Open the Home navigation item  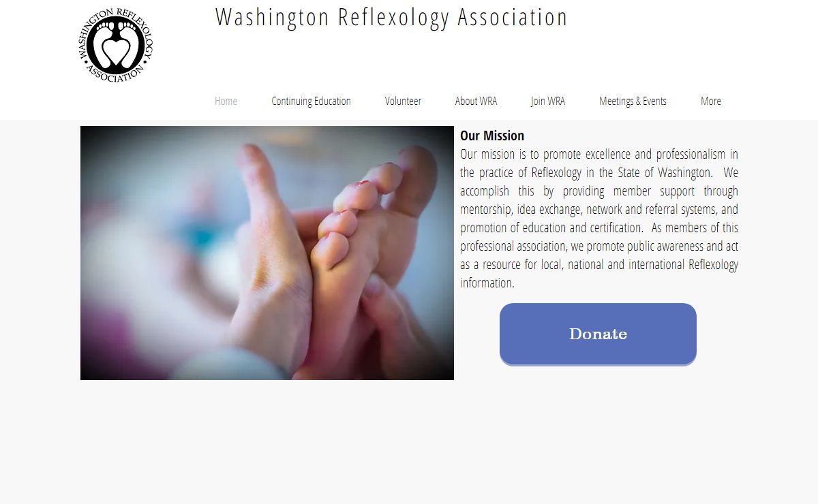tap(226, 101)
